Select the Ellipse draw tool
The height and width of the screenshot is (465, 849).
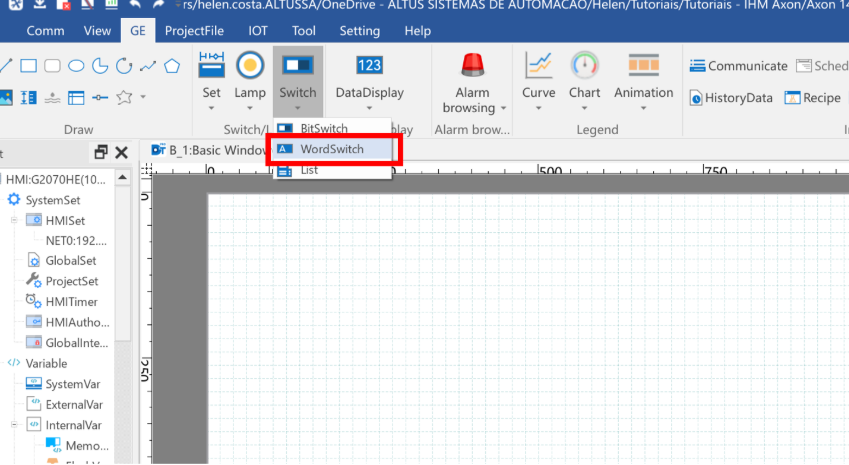[x=76, y=66]
